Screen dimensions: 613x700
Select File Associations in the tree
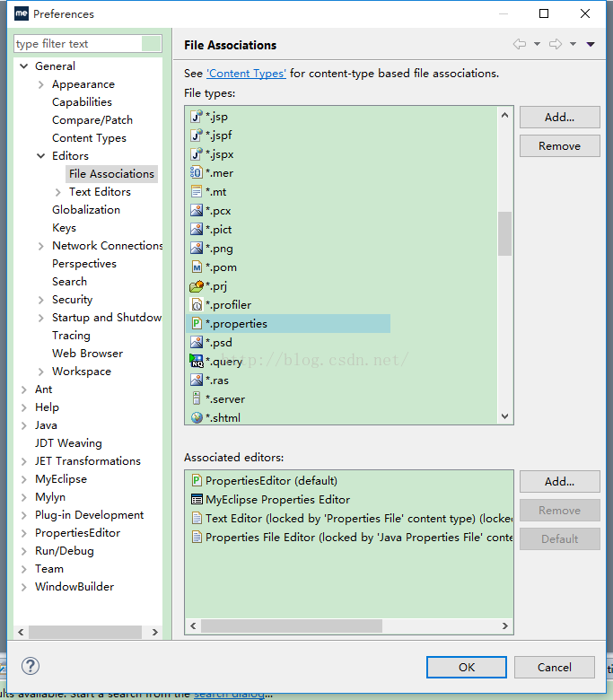click(111, 174)
